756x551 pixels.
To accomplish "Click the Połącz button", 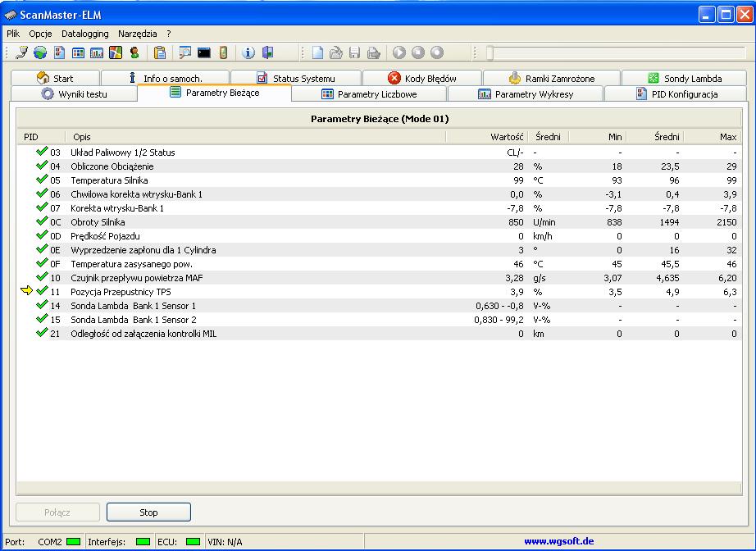I will coord(57,512).
